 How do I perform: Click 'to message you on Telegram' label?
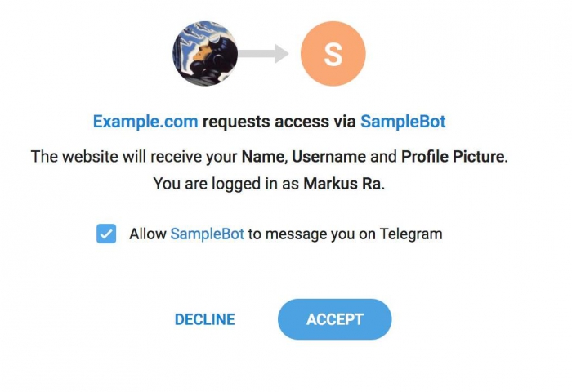click(345, 234)
